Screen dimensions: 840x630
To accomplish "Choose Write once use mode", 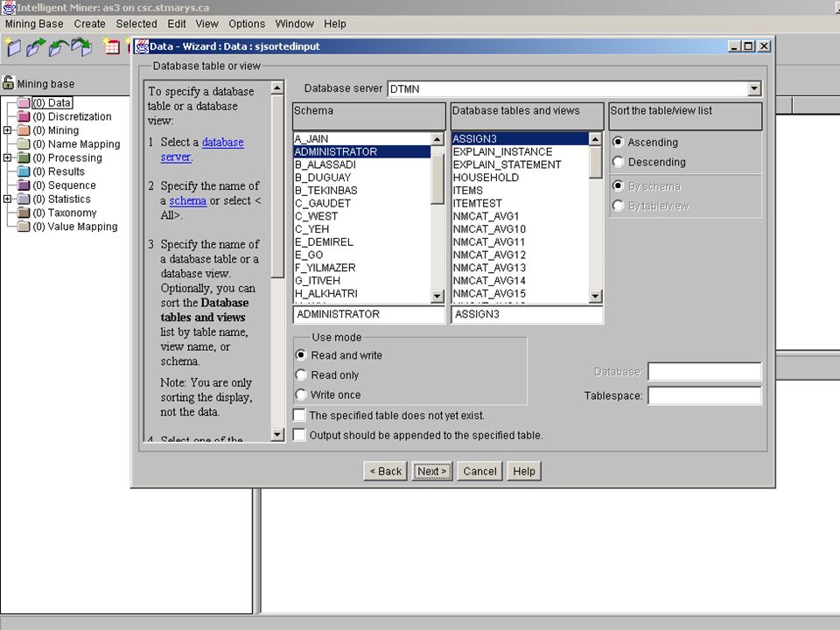I will 301,395.
